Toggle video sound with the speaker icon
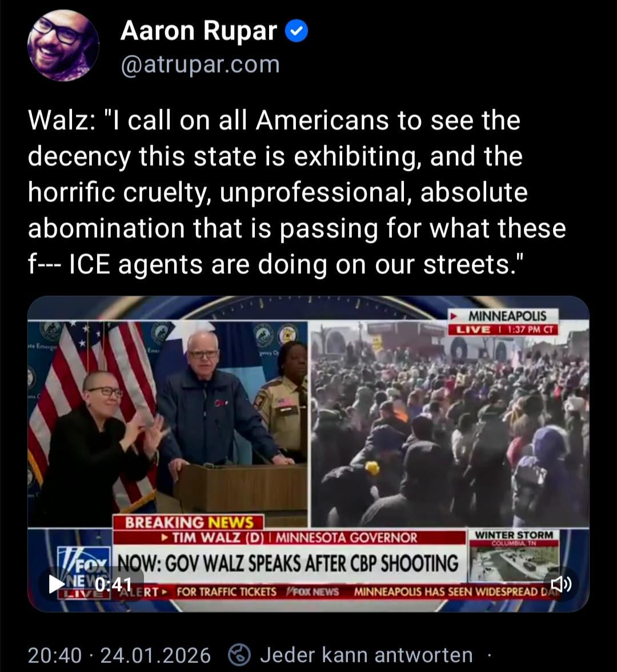Screen dimensions: 617x672 click(x=561, y=584)
